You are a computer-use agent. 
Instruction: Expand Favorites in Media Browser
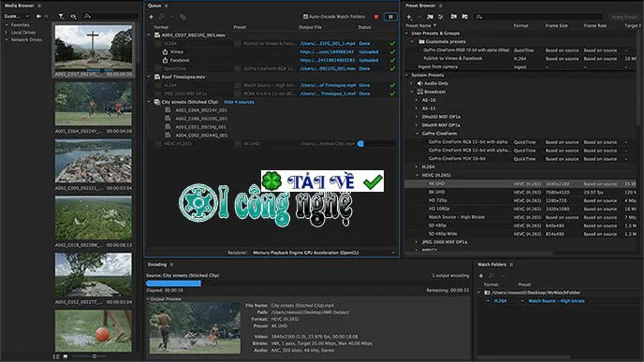(x=7, y=25)
